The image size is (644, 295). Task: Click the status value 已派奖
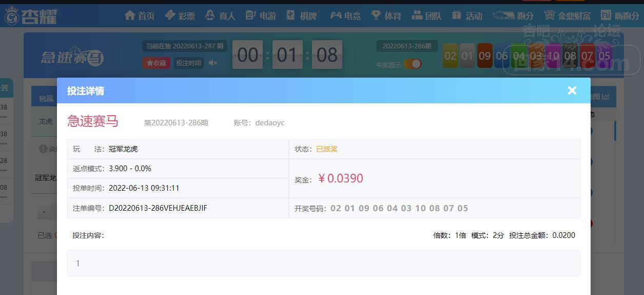pyautogui.click(x=327, y=149)
